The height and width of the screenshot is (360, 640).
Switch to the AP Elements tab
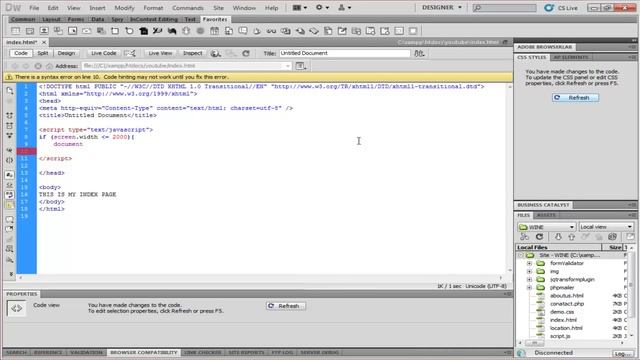click(571, 58)
